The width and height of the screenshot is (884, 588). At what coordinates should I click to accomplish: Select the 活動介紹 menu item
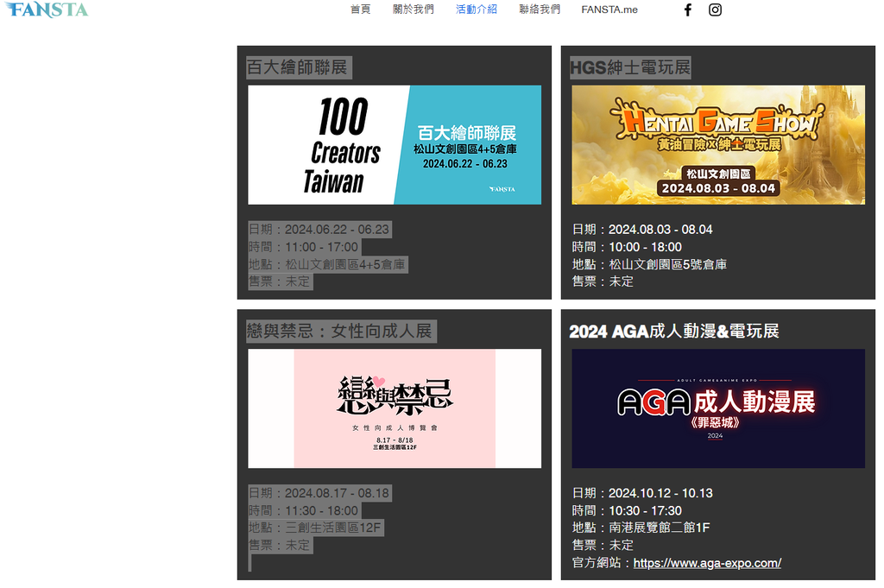point(477,9)
